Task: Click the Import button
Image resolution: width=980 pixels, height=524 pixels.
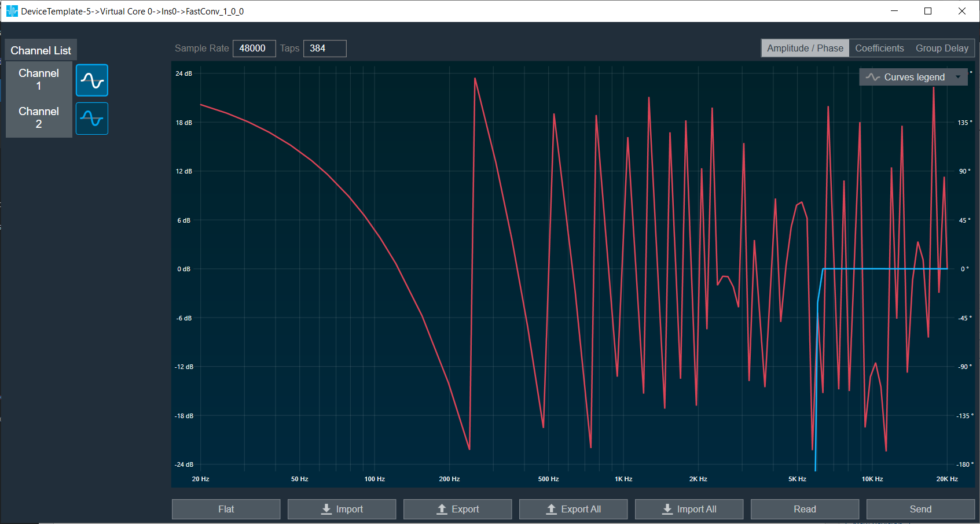Action: point(342,509)
